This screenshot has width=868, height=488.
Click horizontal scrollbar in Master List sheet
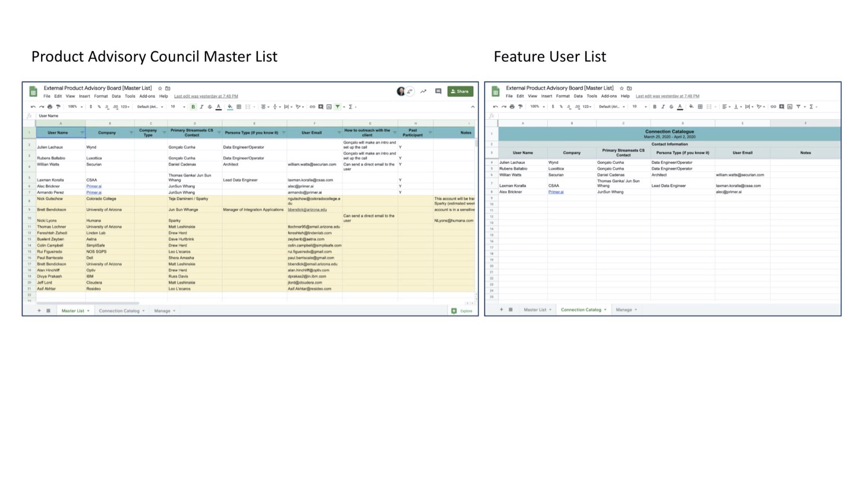click(x=87, y=303)
